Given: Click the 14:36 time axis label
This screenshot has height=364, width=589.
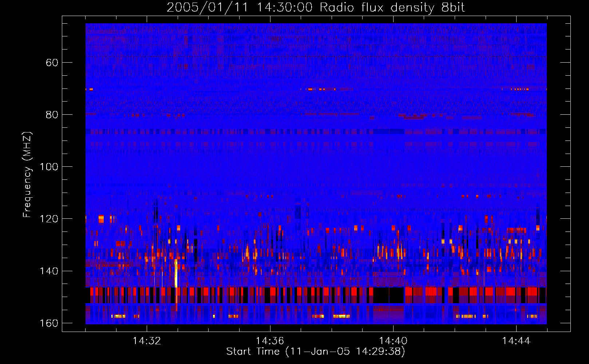Looking at the screenshot, I should [270, 341].
